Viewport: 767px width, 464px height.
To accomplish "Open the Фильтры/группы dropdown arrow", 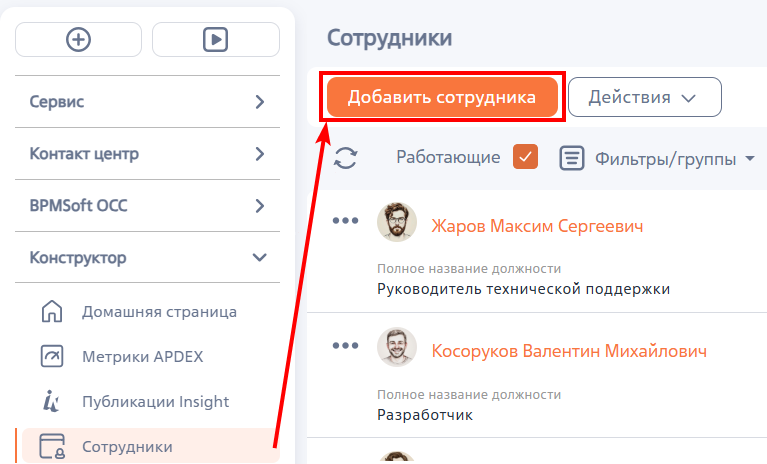I will coord(750,159).
